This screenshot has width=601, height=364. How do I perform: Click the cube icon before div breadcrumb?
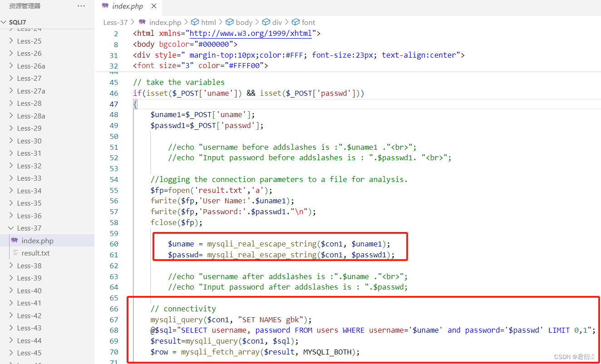click(x=266, y=22)
